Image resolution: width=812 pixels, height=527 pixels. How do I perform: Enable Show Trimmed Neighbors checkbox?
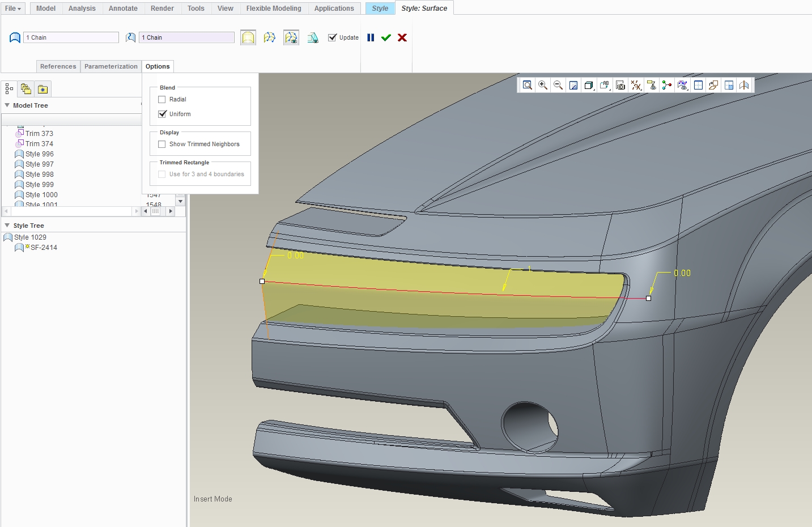(x=162, y=144)
